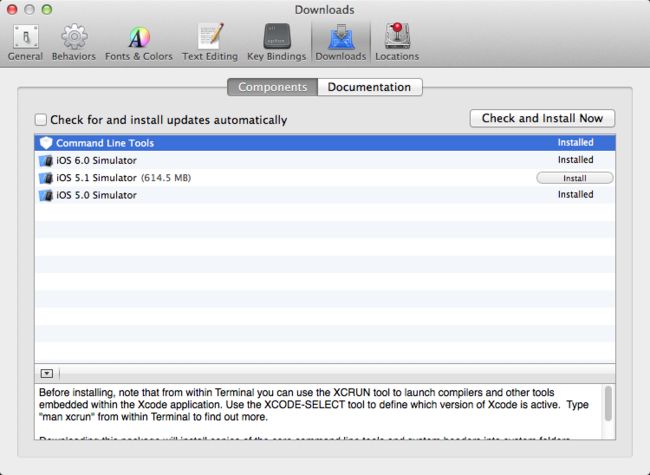Click inside the XCRUN description text
Screen dimensions: 650x475
pos(313,405)
